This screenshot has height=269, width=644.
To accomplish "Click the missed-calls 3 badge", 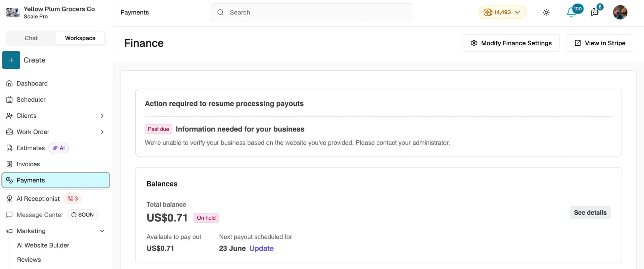I will click(73, 199).
